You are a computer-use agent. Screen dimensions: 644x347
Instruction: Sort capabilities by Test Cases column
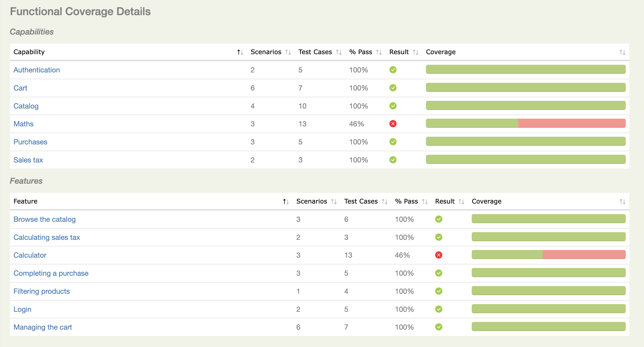coord(338,52)
